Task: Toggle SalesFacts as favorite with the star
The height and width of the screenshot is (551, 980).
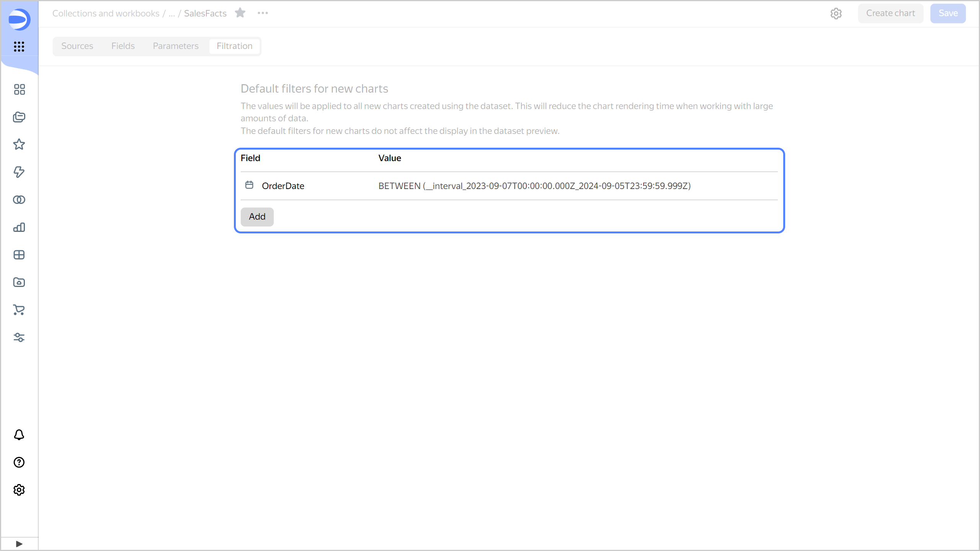Action: point(240,13)
